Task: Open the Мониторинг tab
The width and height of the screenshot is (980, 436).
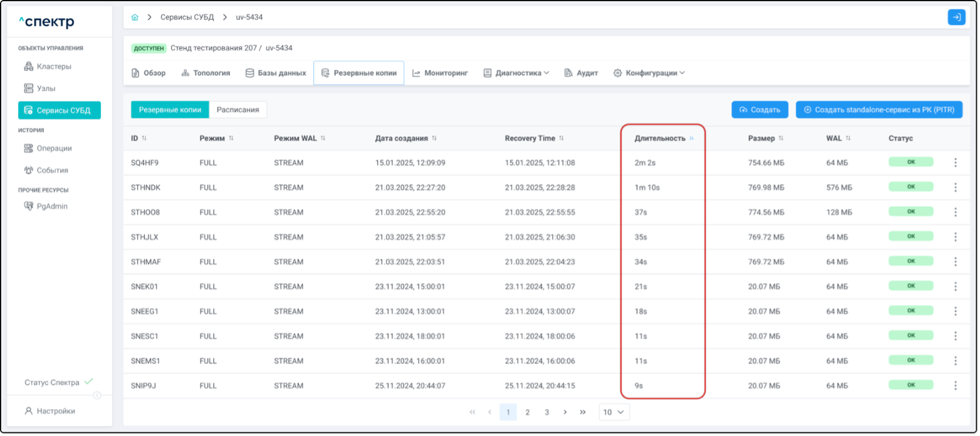Action: [x=440, y=73]
